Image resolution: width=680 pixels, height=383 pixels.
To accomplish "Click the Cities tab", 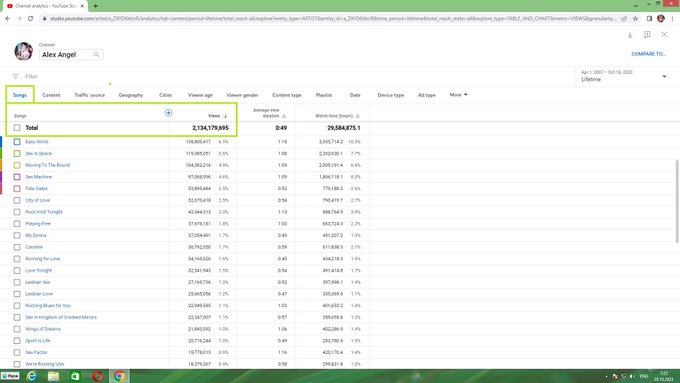I will 165,95.
